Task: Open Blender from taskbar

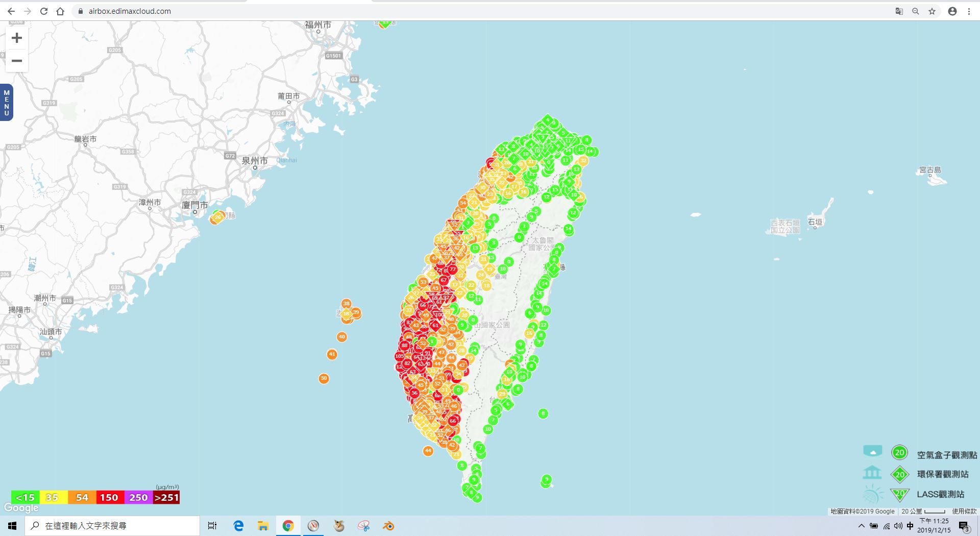Action: click(x=389, y=526)
